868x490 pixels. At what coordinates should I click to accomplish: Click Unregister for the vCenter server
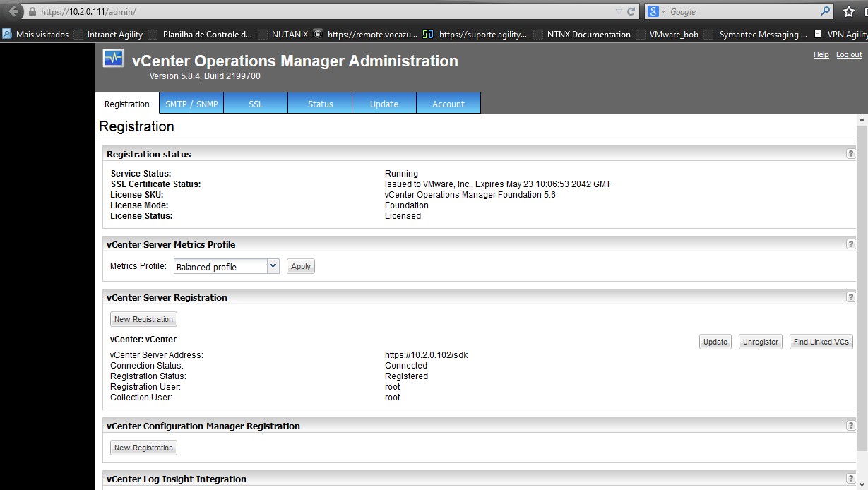point(760,342)
